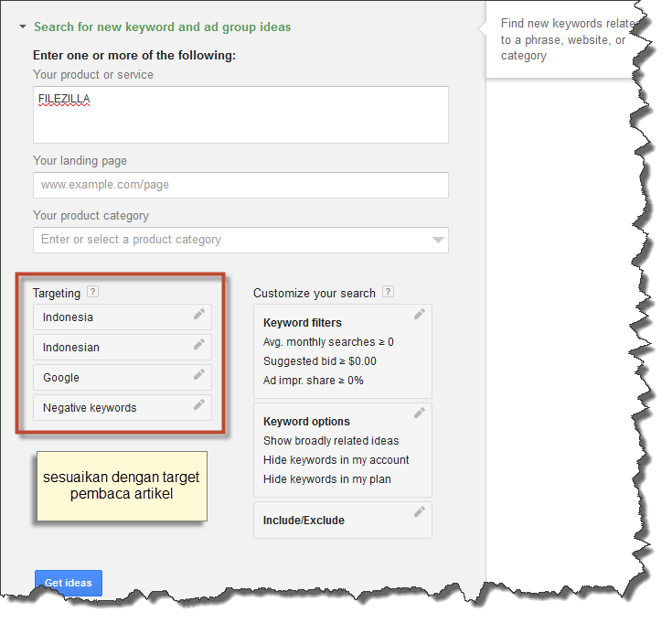
Task: Click the Get ideas button
Action: [69, 583]
